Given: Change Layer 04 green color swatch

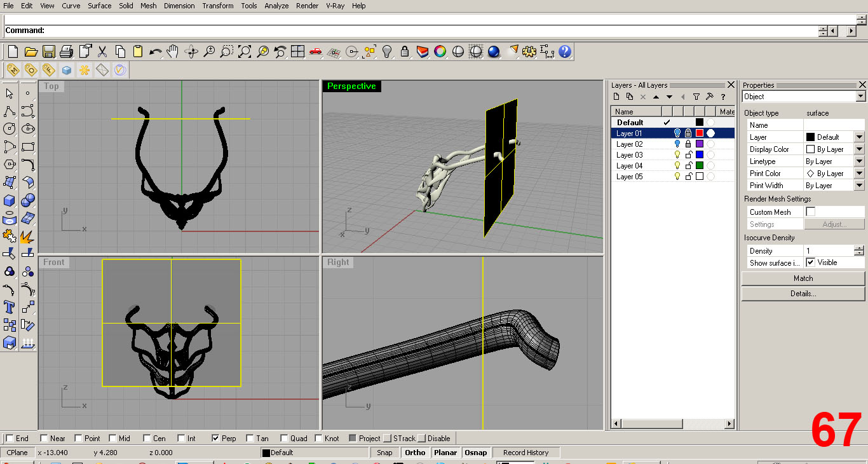Looking at the screenshot, I should 700,166.
